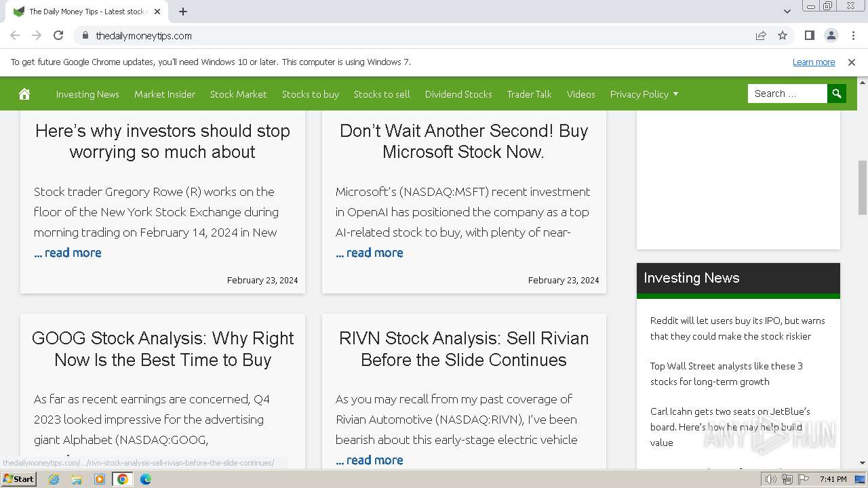Open article about investors worrying so much
Image resolution: width=868 pixels, height=488 pixels.
click(x=163, y=141)
